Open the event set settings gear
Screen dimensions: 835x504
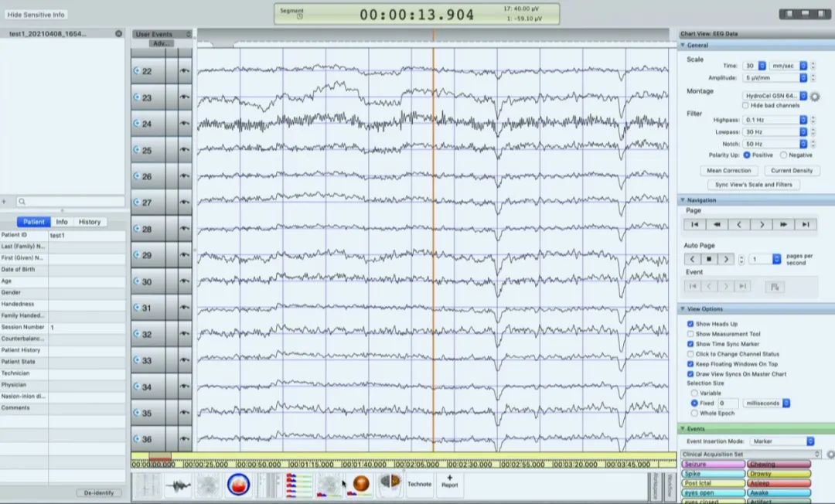coord(830,455)
